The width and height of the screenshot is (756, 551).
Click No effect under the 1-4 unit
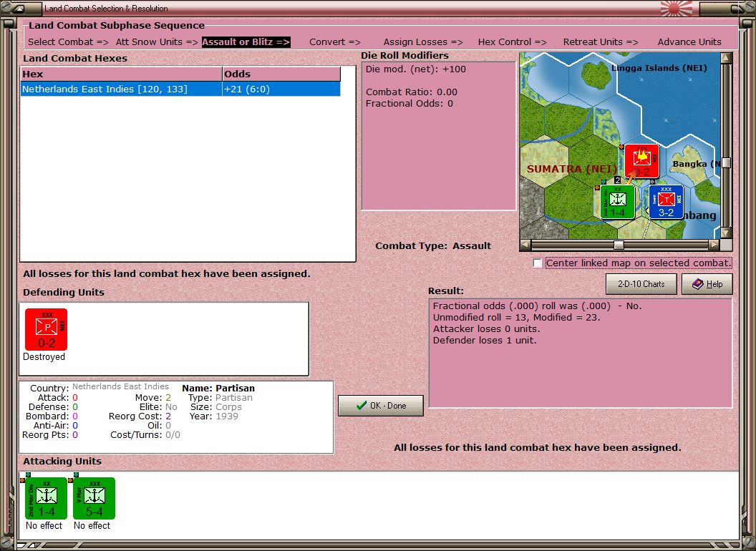44,525
